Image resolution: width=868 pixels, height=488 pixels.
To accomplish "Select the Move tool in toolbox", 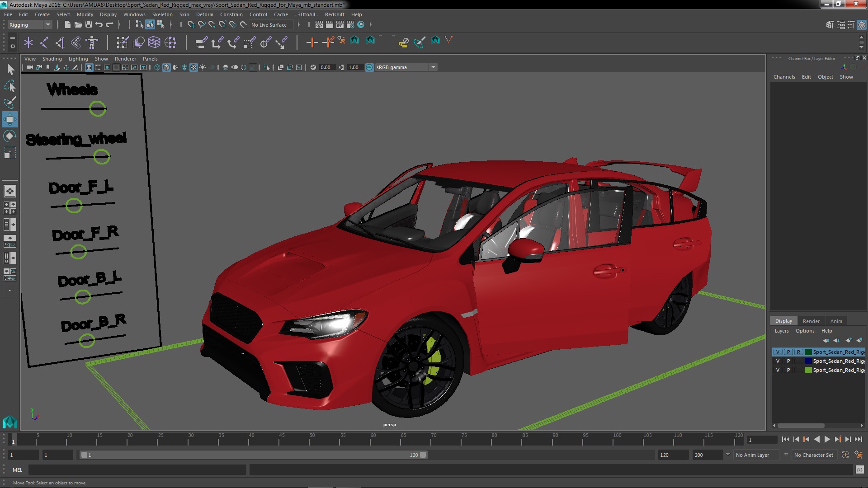I will pyautogui.click(x=10, y=119).
